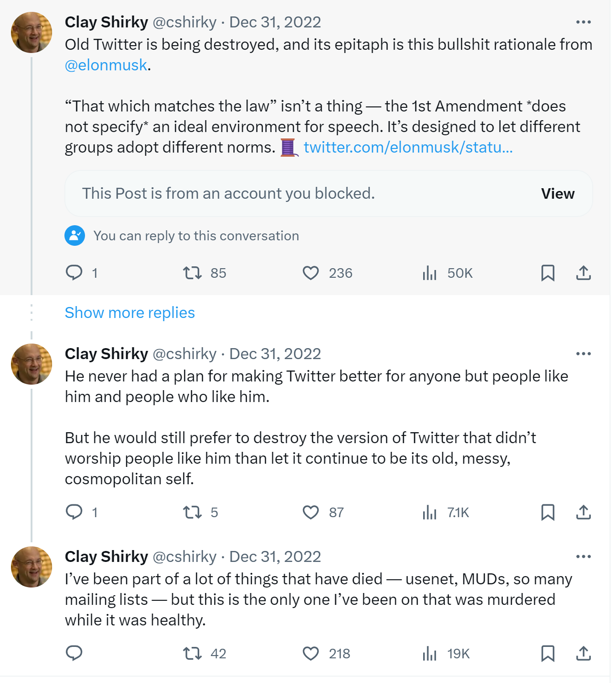Viewport: 616px width, 683px height.
Task: Open more options on the usenet tweet
Action: point(584,556)
